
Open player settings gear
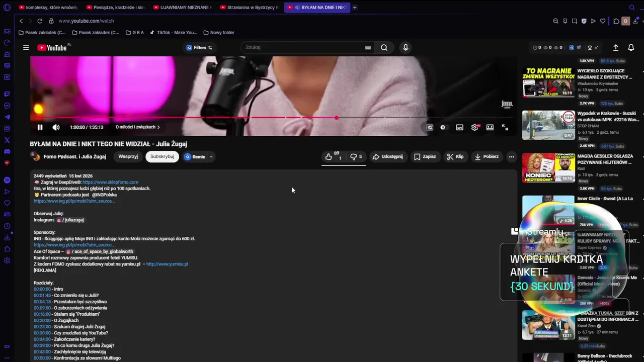474,127
